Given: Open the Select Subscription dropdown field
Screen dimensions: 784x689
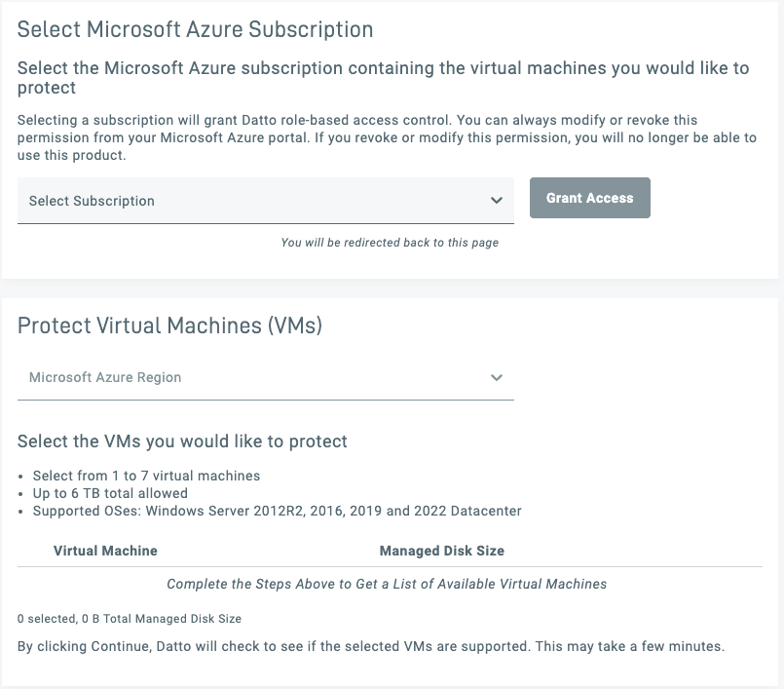Looking at the screenshot, I should point(265,201).
